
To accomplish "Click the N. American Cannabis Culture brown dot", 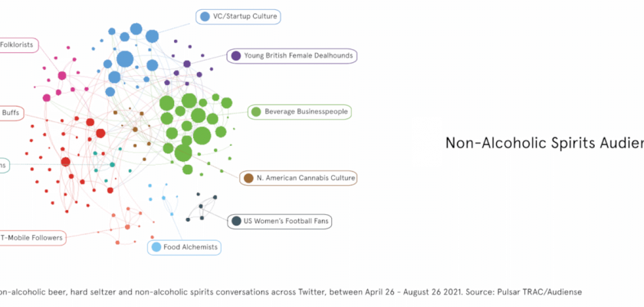I will 248,179.
